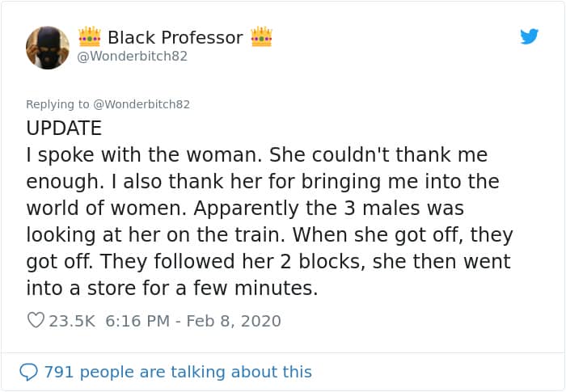Click the last line "into a store for a few minutes"
Image resolution: width=566 pixels, height=392 pixels.
click(x=172, y=288)
